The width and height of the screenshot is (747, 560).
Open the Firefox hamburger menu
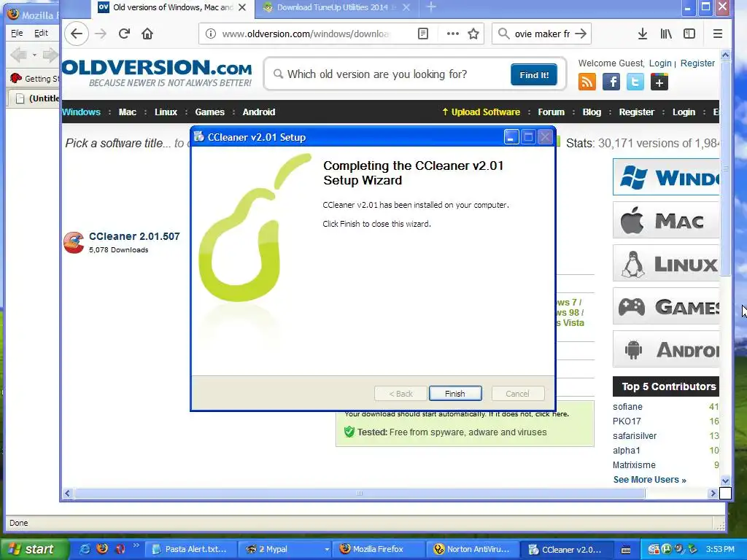click(718, 34)
